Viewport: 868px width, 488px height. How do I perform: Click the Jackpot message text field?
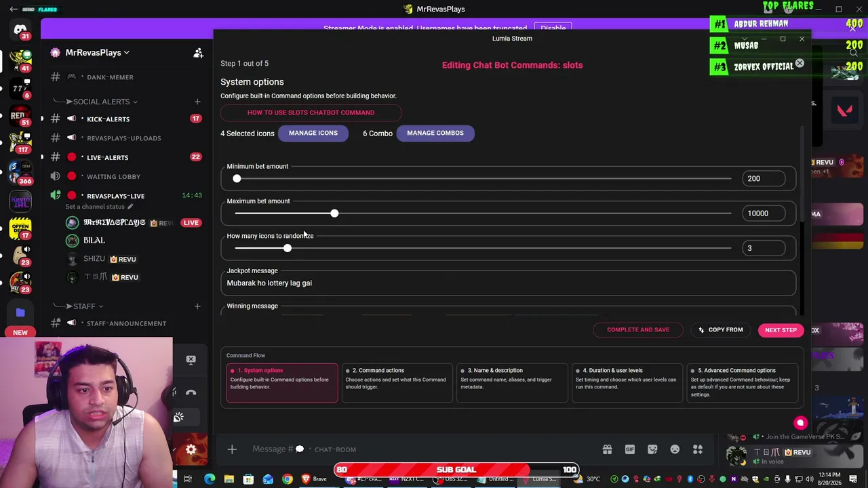click(x=508, y=283)
